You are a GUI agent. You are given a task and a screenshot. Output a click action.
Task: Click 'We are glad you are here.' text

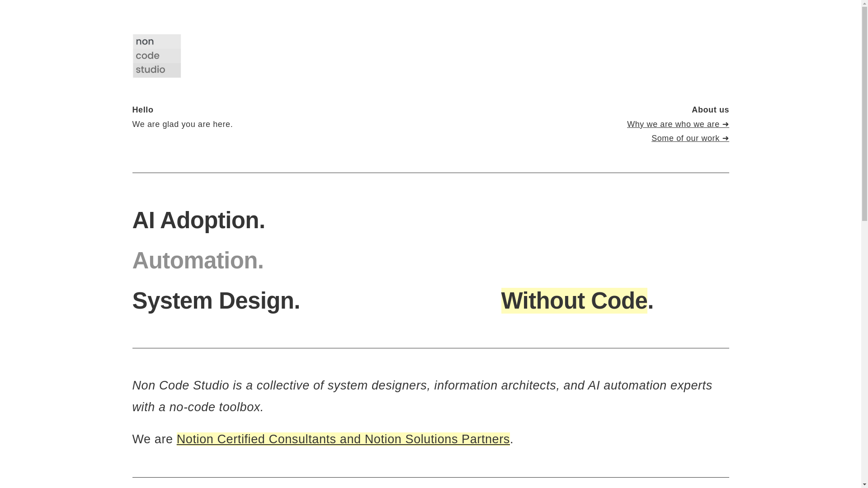[x=182, y=124]
